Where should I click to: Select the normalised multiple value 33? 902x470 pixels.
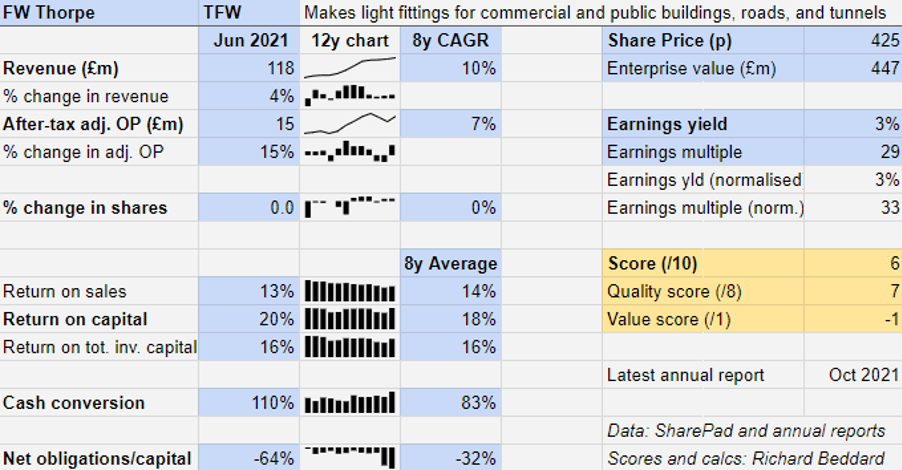pyautogui.click(x=853, y=207)
